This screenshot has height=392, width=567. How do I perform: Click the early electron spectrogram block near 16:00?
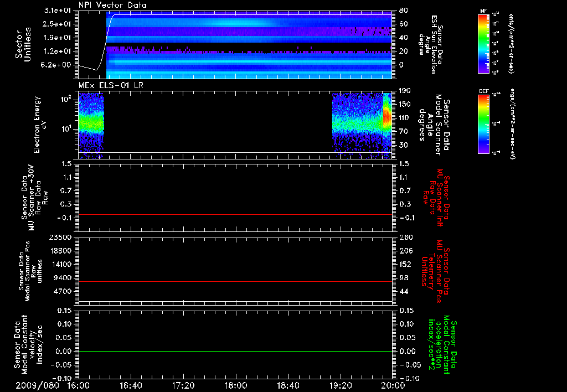(x=91, y=125)
